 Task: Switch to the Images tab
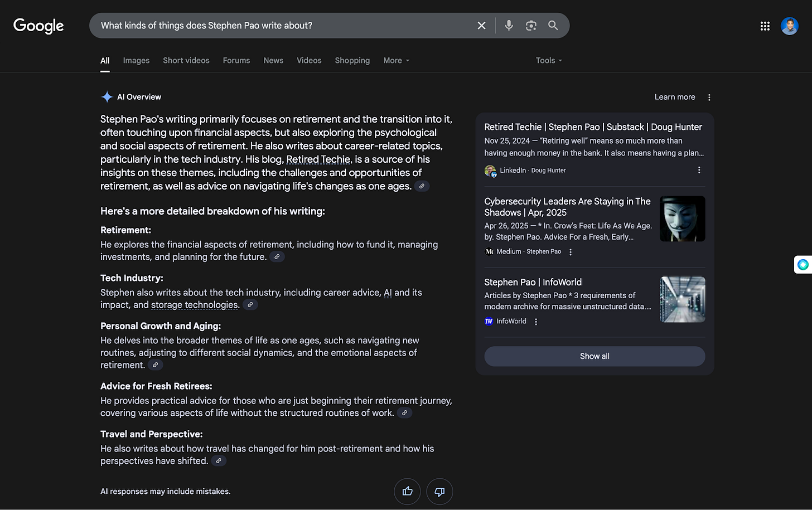coord(136,60)
